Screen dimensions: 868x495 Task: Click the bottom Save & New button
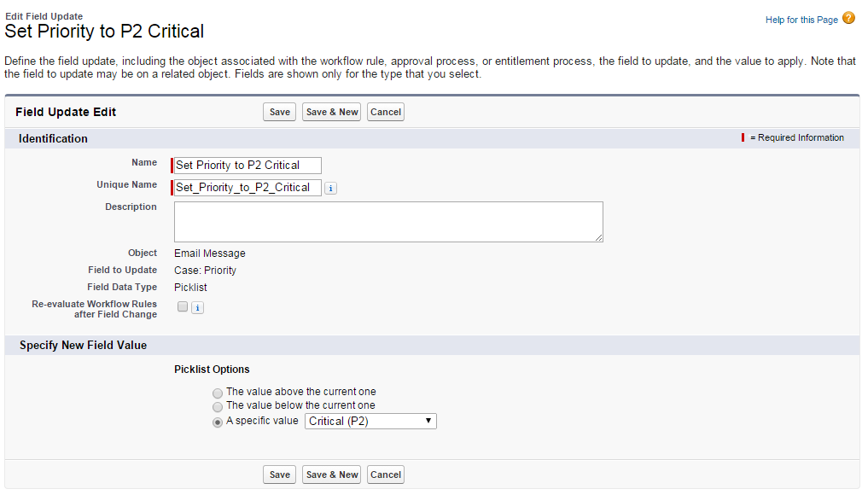click(332, 475)
